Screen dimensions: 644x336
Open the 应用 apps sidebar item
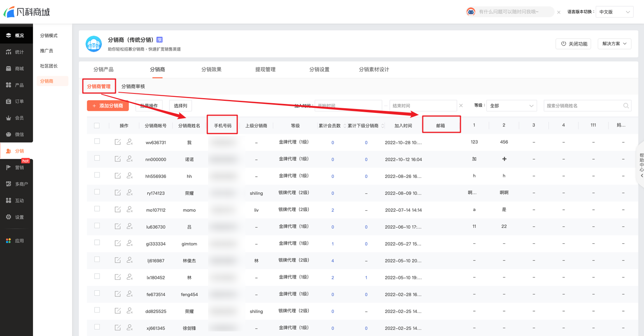point(16,241)
